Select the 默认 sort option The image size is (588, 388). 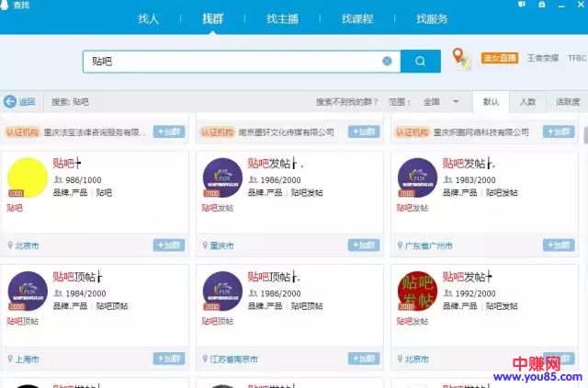tap(492, 101)
